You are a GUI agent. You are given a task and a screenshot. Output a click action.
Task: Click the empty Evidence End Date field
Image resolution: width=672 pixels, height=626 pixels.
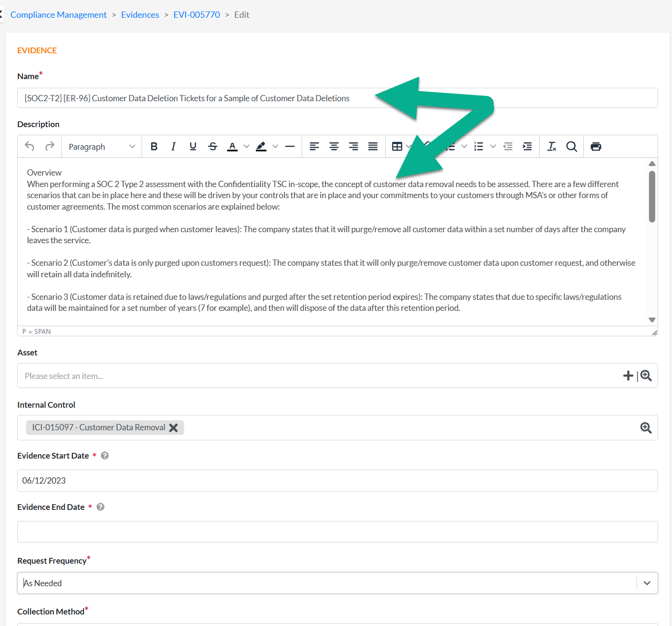338,532
